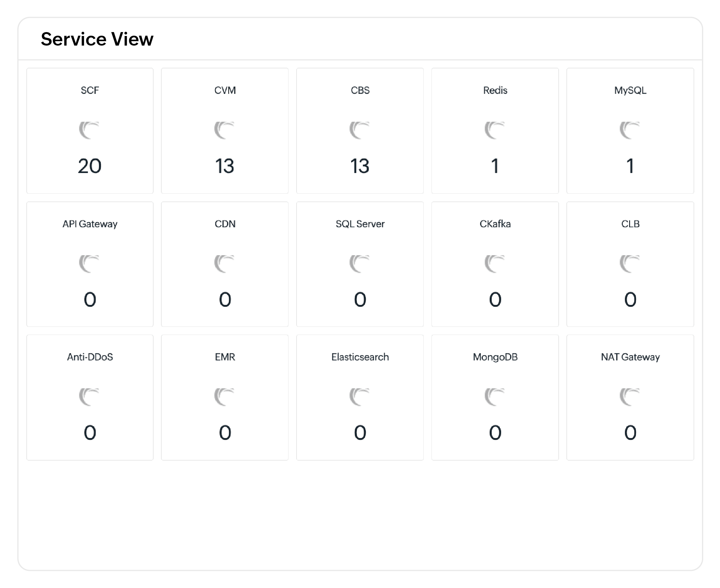Open the CKafka label
Viewport: 720px width, 588px height.
click(x=495, y=224)
